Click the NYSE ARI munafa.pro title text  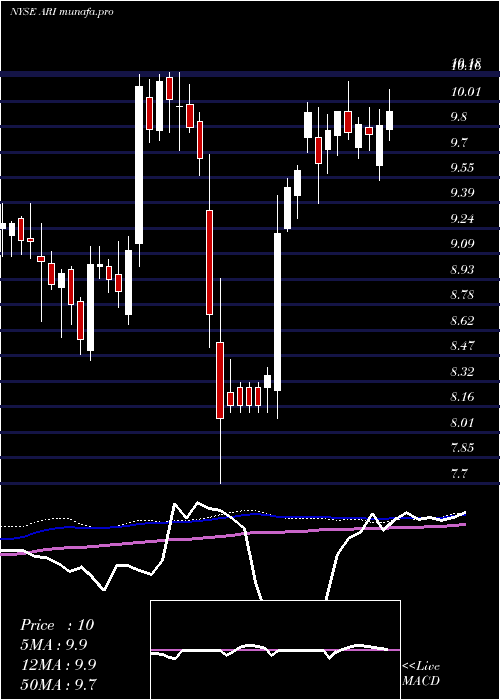62,11
